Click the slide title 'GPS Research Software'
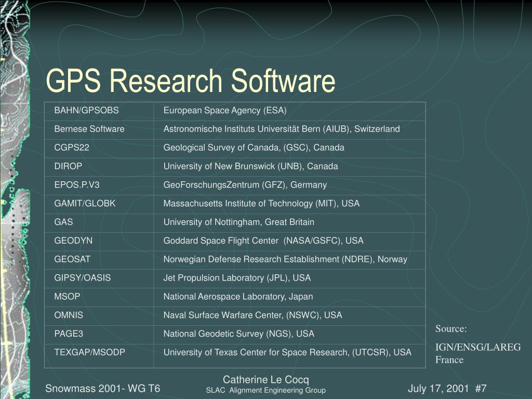This screenshot has width=532, height=399. pos(190,81)
